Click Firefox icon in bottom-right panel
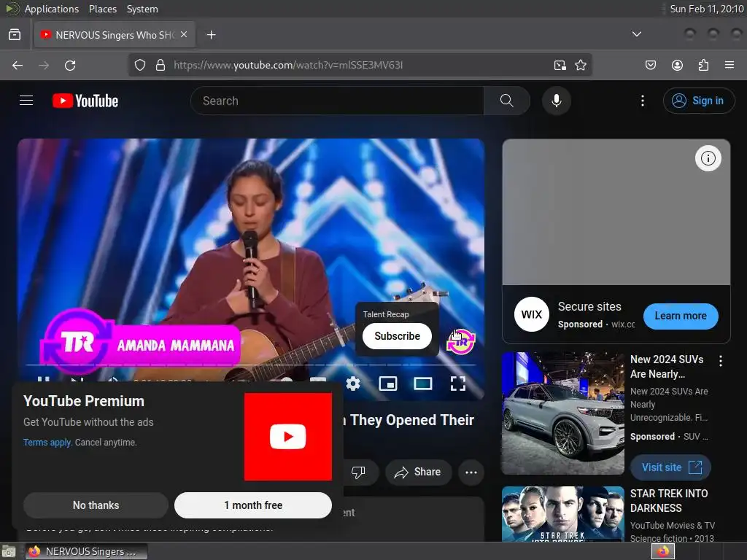The height and width of the screenshot is (560, 747). [663, 551]
